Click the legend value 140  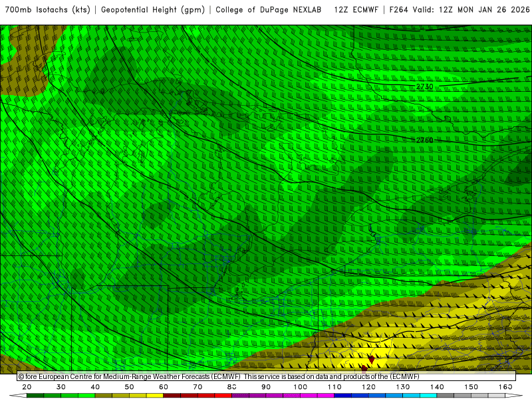pyautogui.click(x=437, y=387)
